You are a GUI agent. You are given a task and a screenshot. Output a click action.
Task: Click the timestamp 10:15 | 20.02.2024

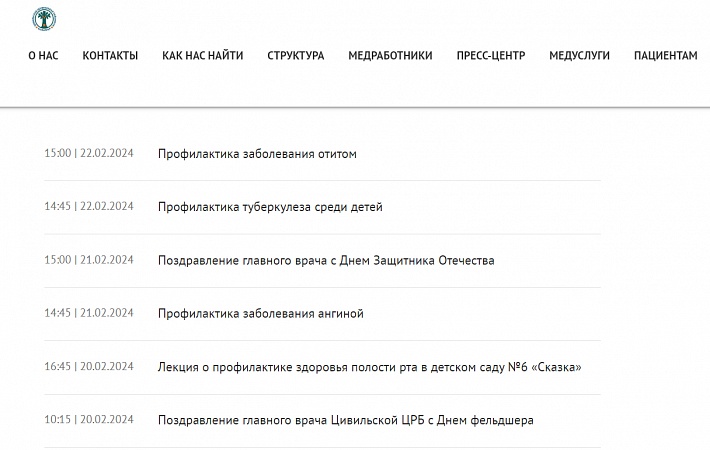click(x=89, y=419)
